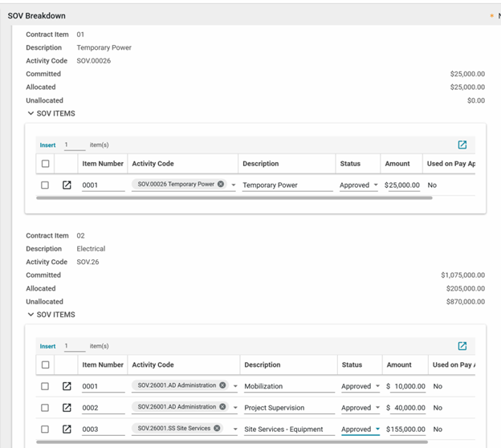
Task: Open Site Services row detail icon
Action: [x=67, y=430]
